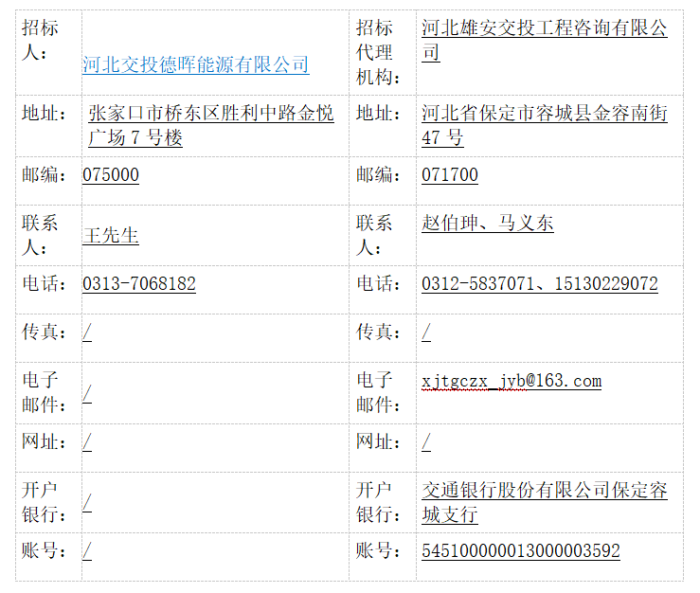Click the postal code 071700
Viewport: 700px width, 593px height.
450,175
